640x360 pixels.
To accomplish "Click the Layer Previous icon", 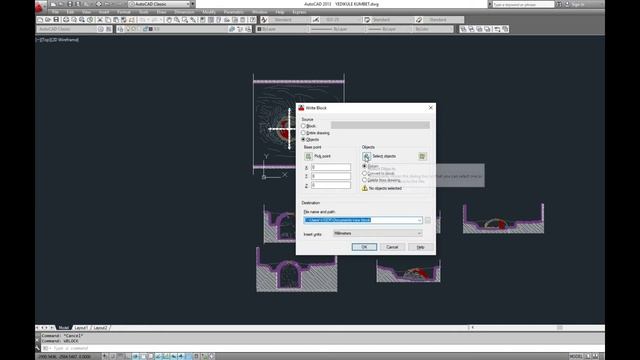I will point(240,29).
